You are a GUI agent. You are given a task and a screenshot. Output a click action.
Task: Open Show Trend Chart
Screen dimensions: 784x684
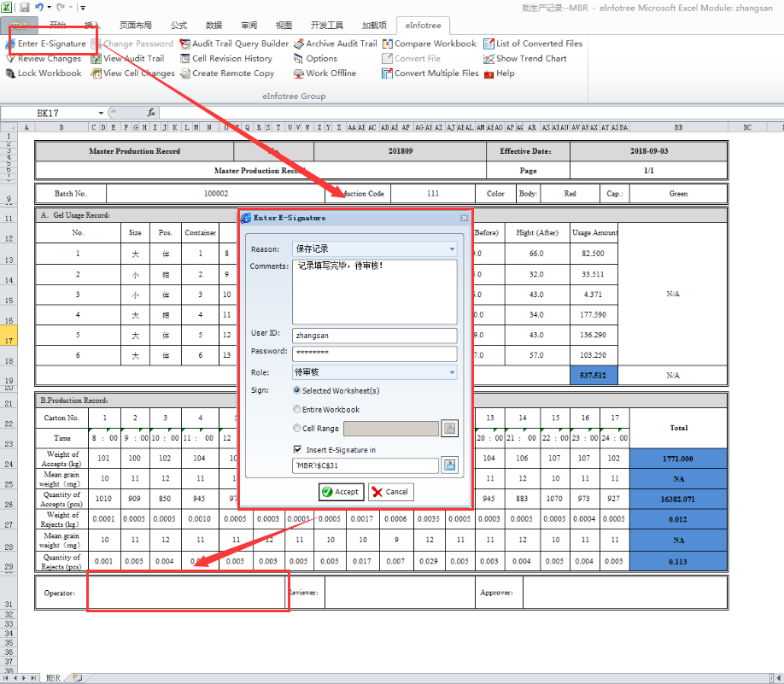tap(530, 59)
